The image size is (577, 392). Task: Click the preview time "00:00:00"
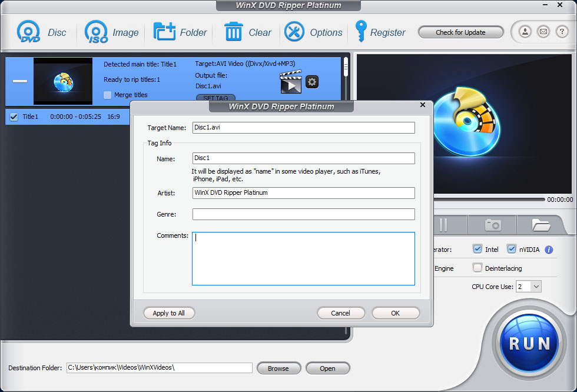pyautogui.click(x=560, y=200)
